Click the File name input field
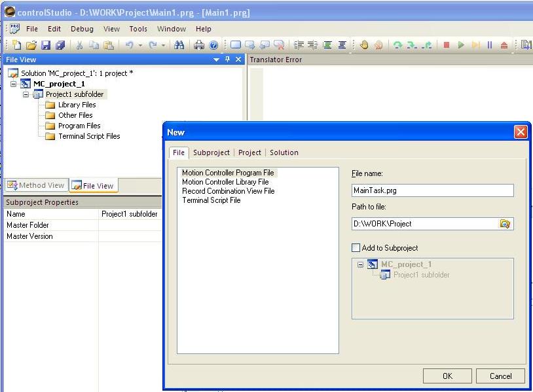533x392 pixels. point(432,190)
